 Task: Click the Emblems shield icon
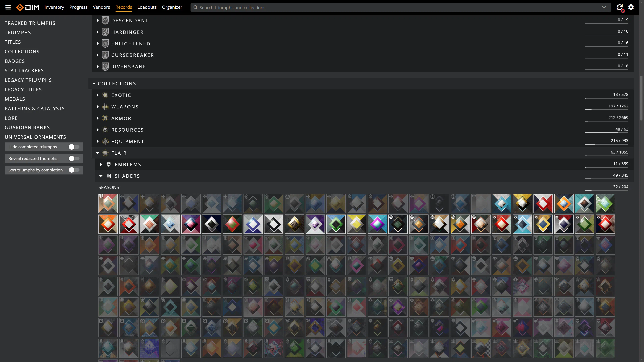pyautogui.click(x=109, y=164)
